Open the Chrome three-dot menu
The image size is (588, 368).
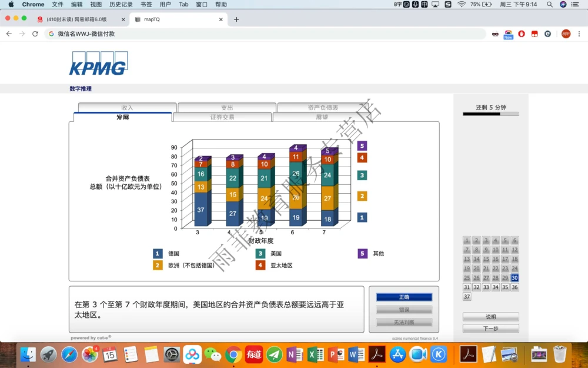(578, 34)
